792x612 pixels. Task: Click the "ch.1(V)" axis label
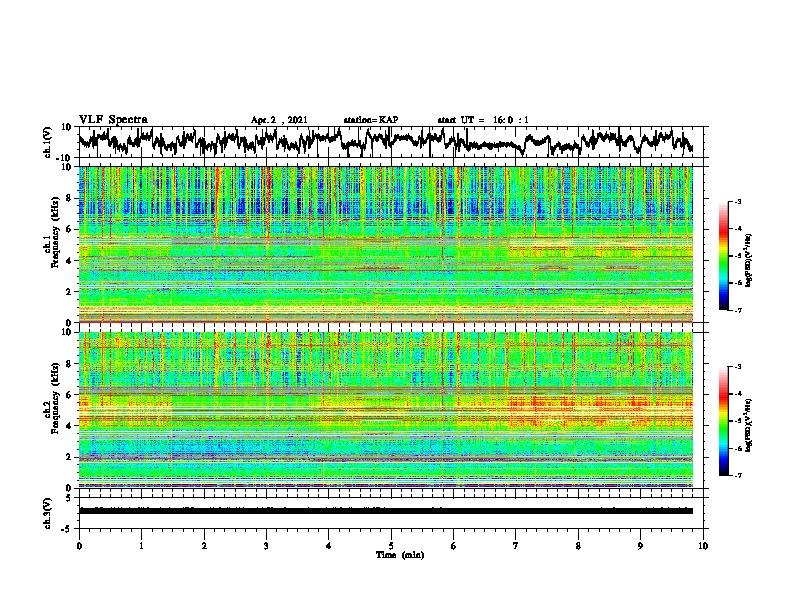(49, 142)
